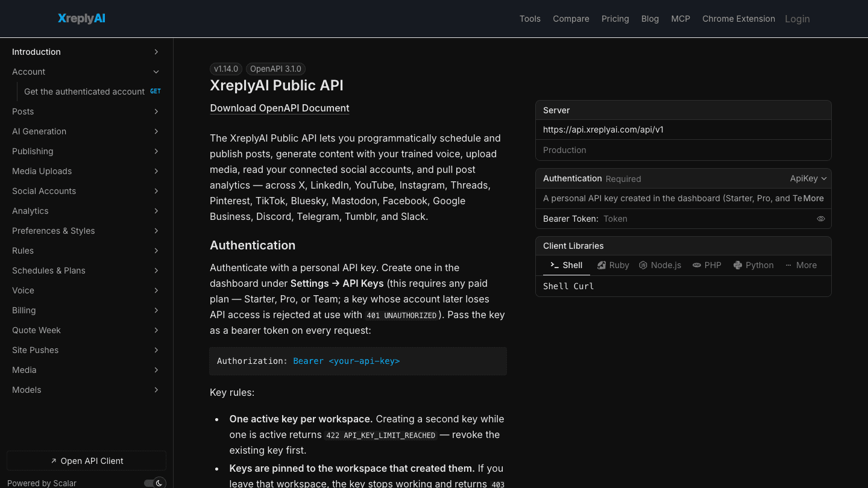Expand the Analytics section chevron
The width and height of the screenshot is (868, 488).
[156, 211]
